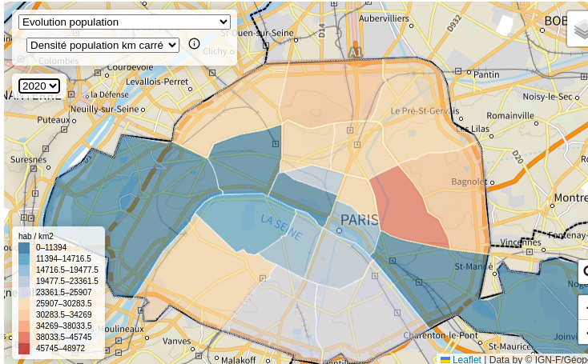
Task: Click the info circle icon
Action: tap(194, 44)
